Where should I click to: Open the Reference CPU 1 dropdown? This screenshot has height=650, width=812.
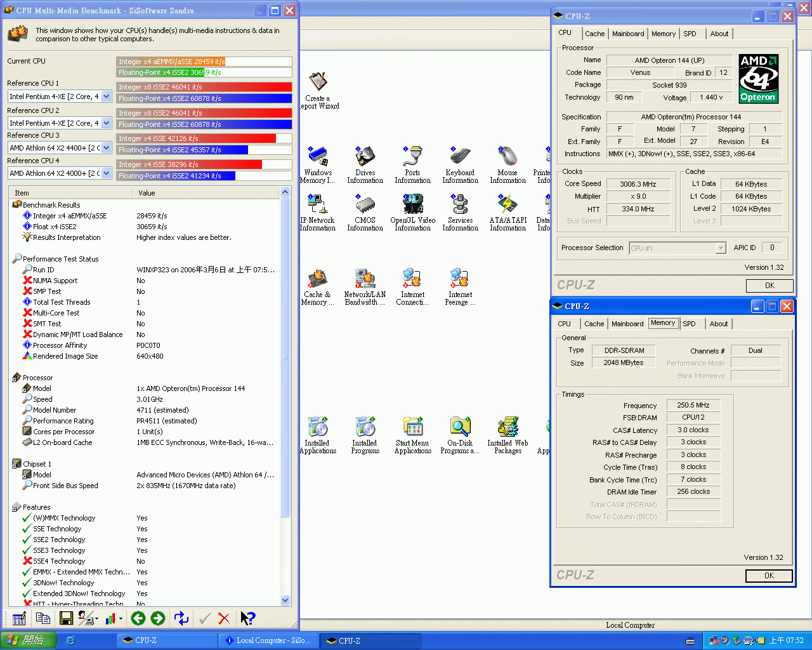pyautogui.click(x=106, y=96)
